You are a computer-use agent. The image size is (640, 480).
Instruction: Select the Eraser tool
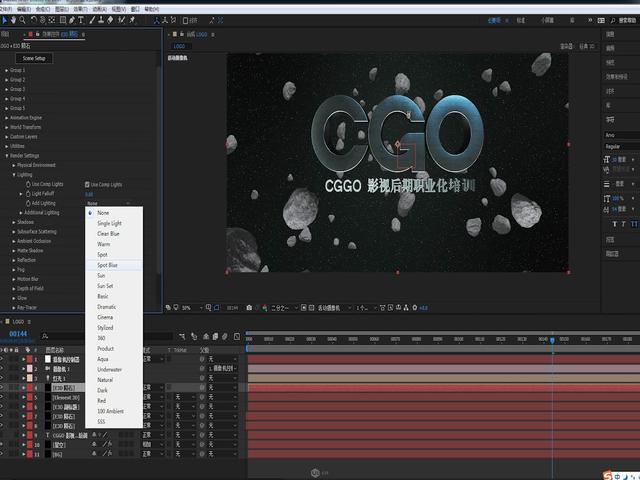coord(110,20)
